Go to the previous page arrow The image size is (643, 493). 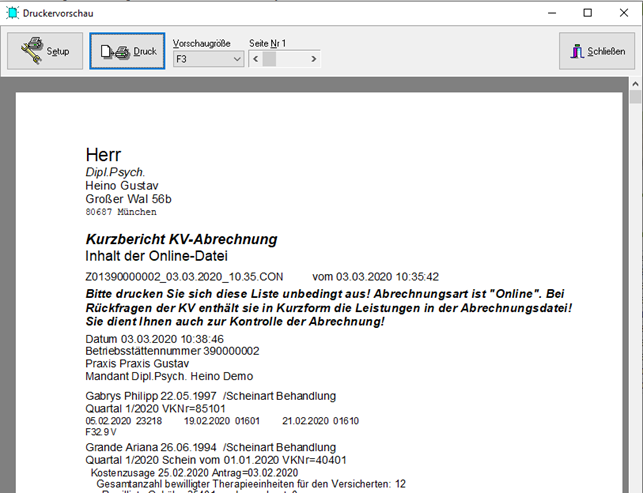(x=255, y=59)
